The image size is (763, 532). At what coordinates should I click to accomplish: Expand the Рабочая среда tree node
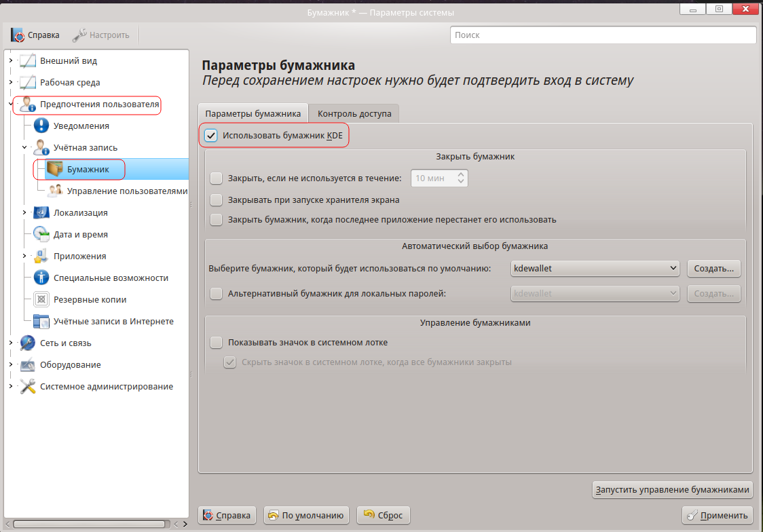click(11, 82)
